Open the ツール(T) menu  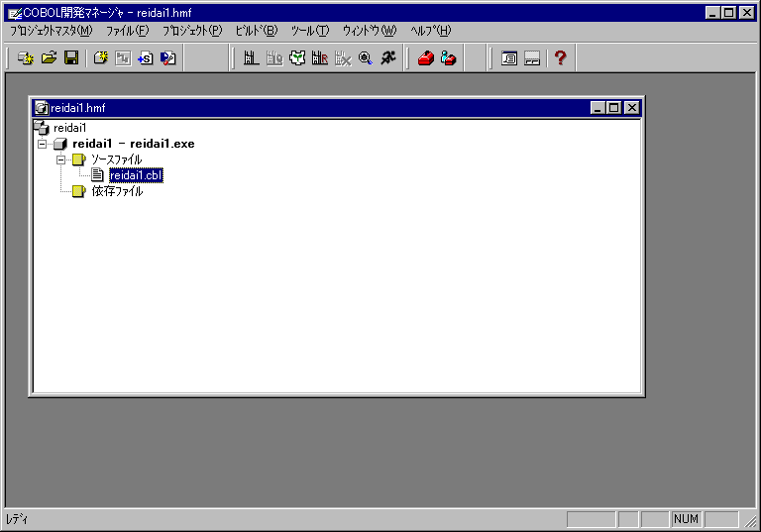pos(310,31)
